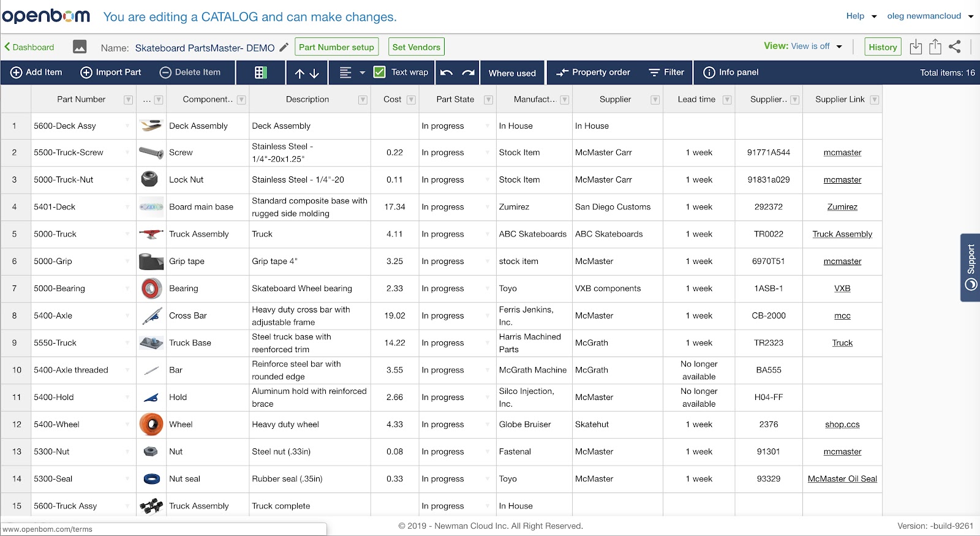Click the grid columns view icon
Screen dimensions: 980x536
click(x=261, y=72)
